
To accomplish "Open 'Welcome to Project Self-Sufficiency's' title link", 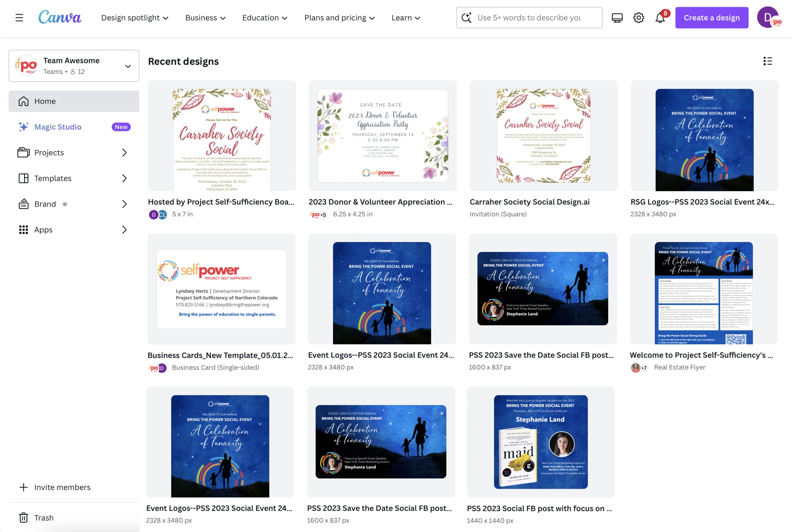I will tap(701, 355).
